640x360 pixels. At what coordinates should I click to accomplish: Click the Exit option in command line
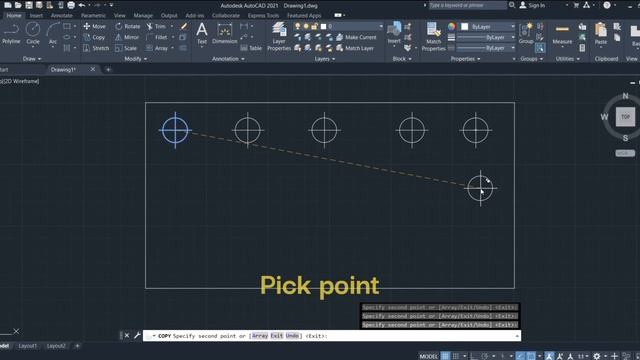pyautogui.click(x=276, y=336)
